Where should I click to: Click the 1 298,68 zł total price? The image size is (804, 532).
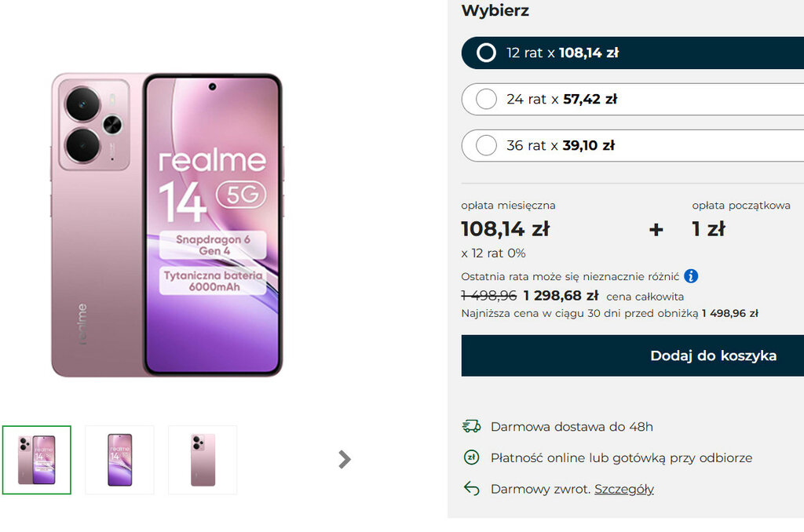pos(561,296)
